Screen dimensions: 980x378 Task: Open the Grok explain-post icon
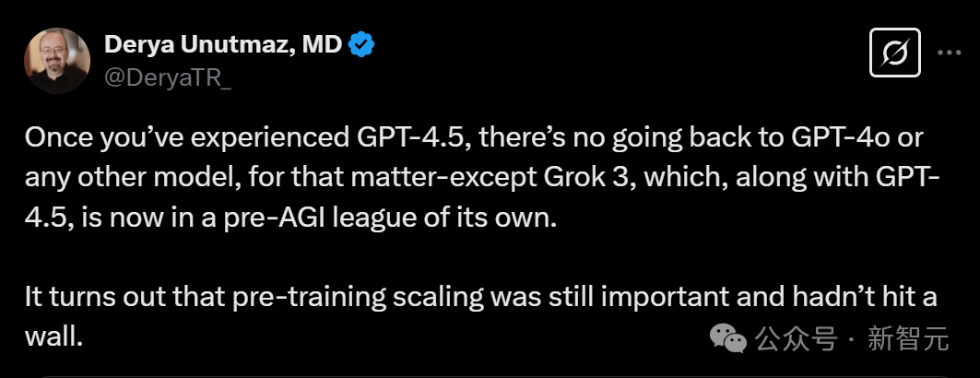point(894,53)
